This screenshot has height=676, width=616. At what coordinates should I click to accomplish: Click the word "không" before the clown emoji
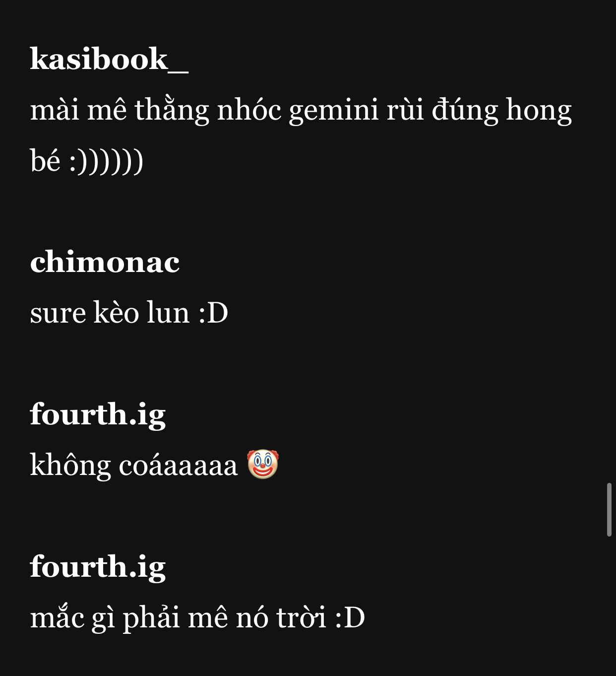coord(70,466)
